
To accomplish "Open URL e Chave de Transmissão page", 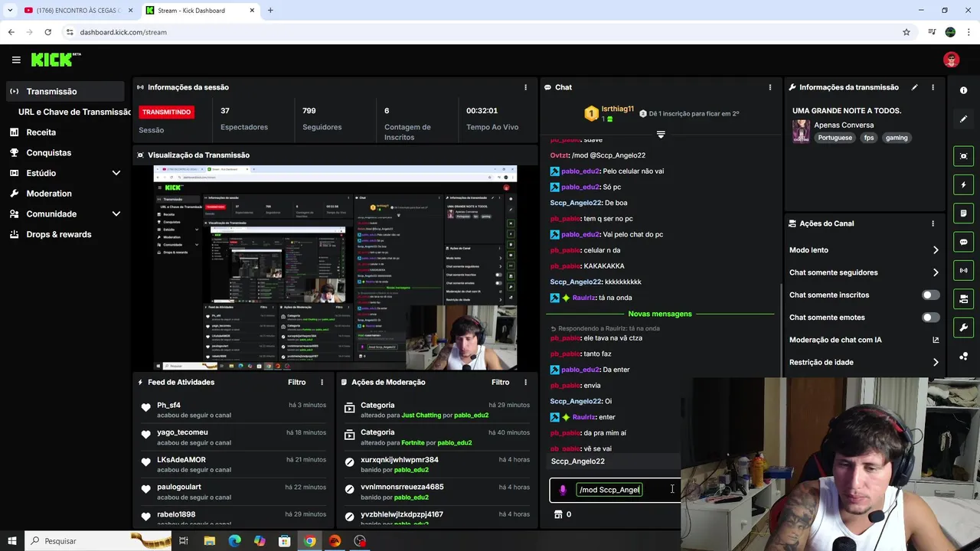I will coord(74,112).
